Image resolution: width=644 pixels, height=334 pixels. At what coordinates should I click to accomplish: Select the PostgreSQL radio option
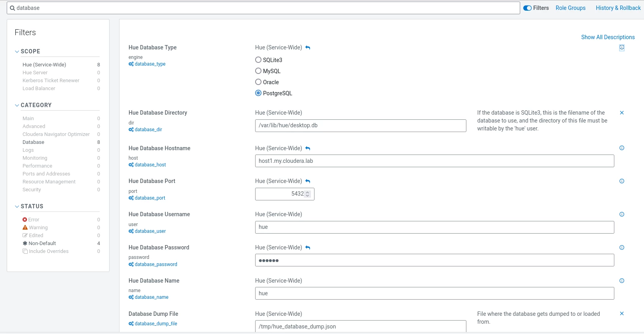258,93
